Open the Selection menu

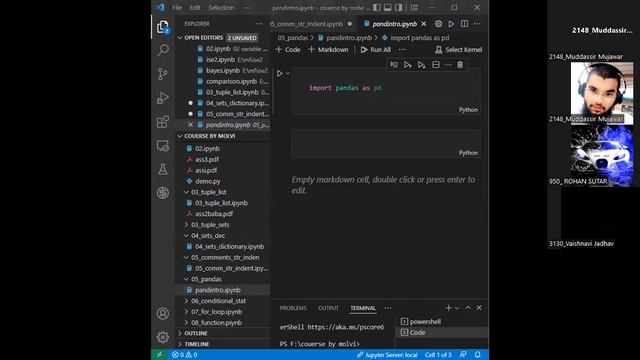221,8
